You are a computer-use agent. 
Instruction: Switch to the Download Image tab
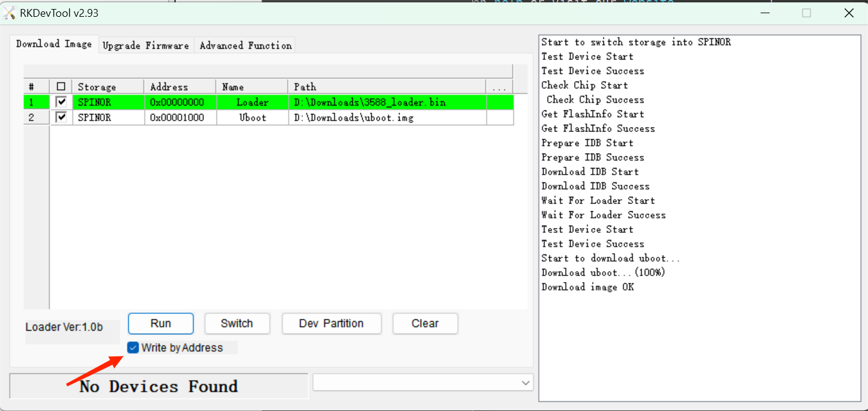pyautogui.click(x=54, y=44)
